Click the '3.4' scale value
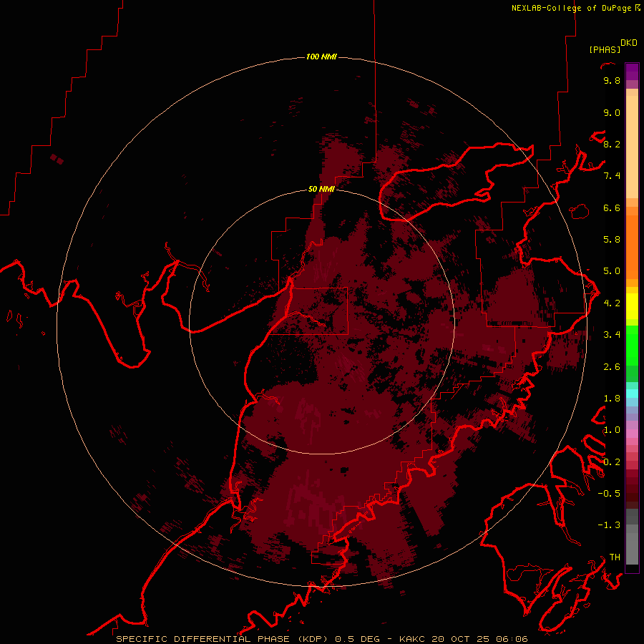 click(x=612, y=334)
